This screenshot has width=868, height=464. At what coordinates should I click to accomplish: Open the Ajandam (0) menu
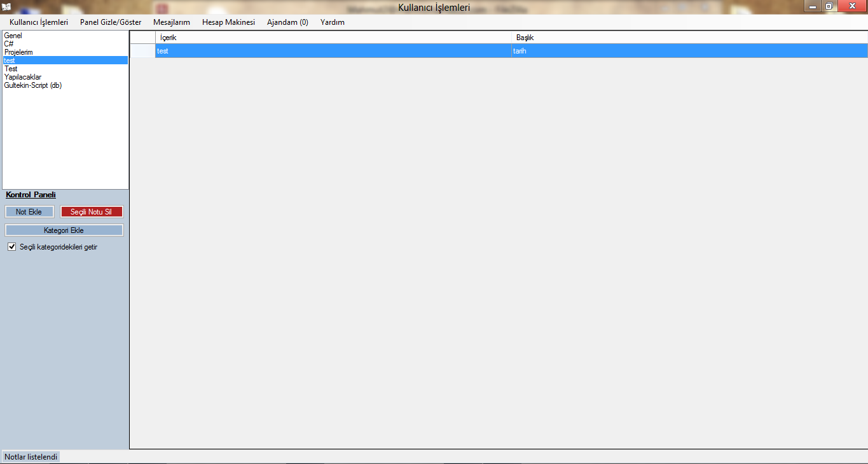coord(287,22)
